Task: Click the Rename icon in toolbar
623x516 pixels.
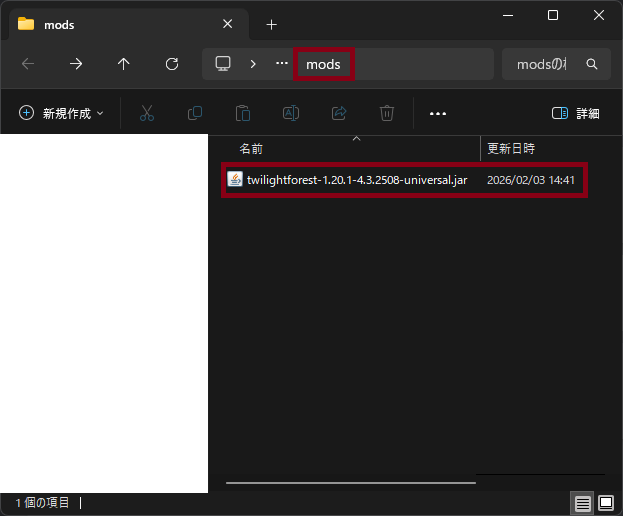Action: point(290,114)
